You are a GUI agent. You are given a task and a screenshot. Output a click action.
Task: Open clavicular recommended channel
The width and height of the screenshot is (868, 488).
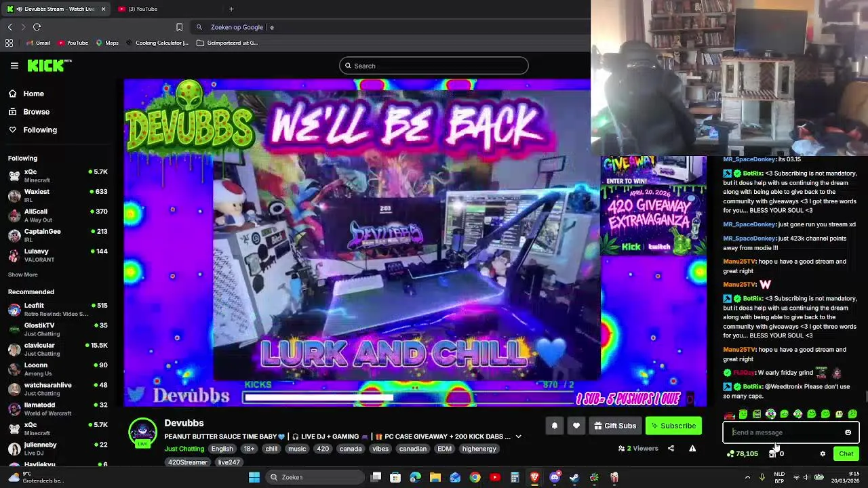58,349
